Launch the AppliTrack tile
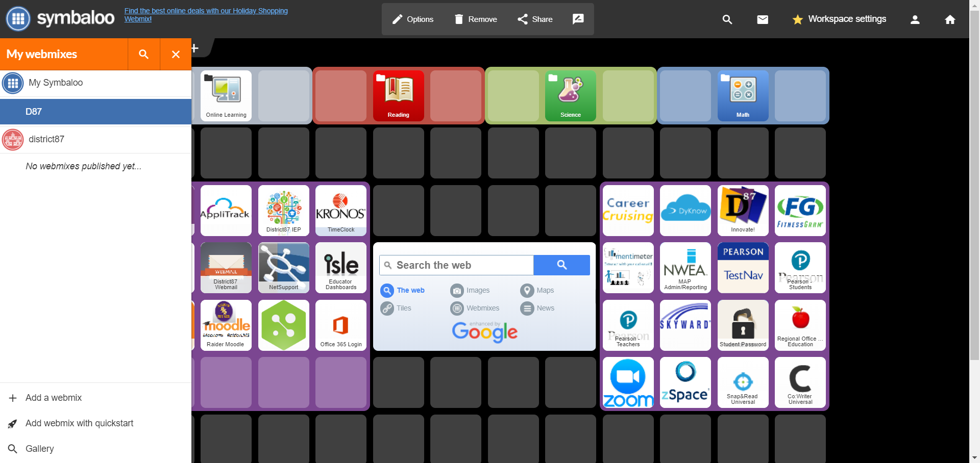980x463 pixels. [226, 210]
